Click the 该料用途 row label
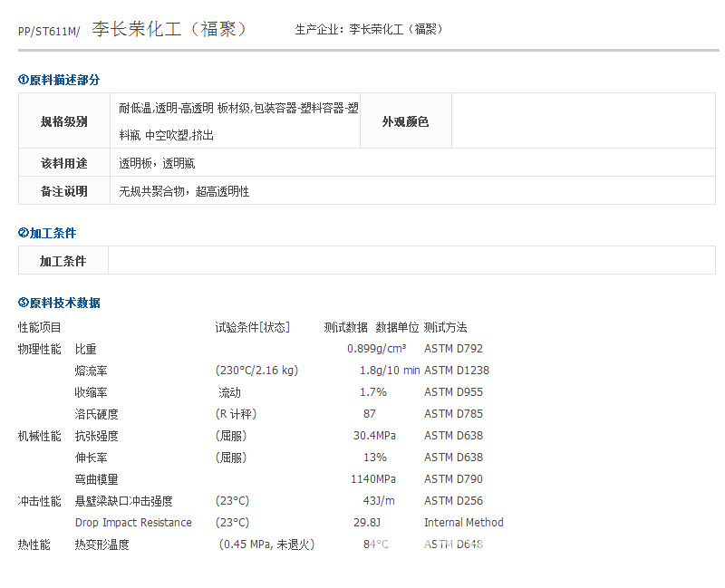725x588 pixels. (64, 163)
